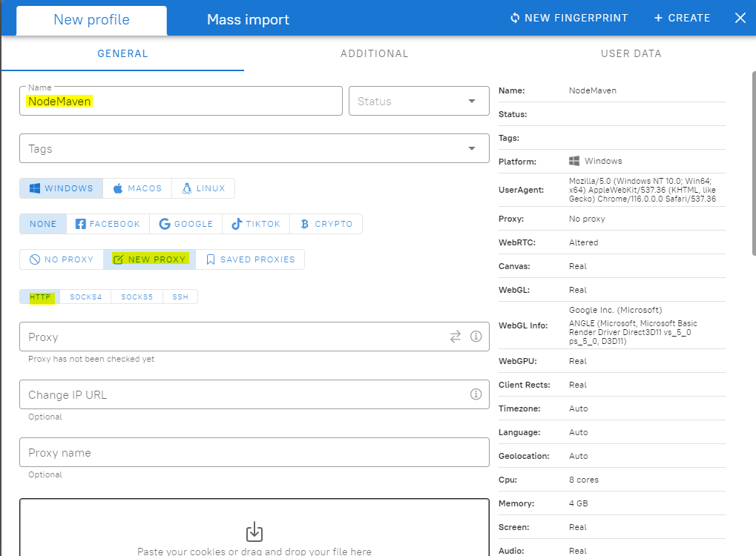Screen dimensions: 756x556
Task: Select the TikTok profile type
Action: click(x=255, y=224)
